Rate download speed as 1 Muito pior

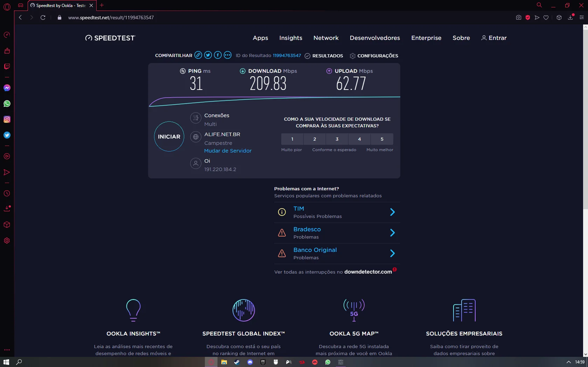292,139
